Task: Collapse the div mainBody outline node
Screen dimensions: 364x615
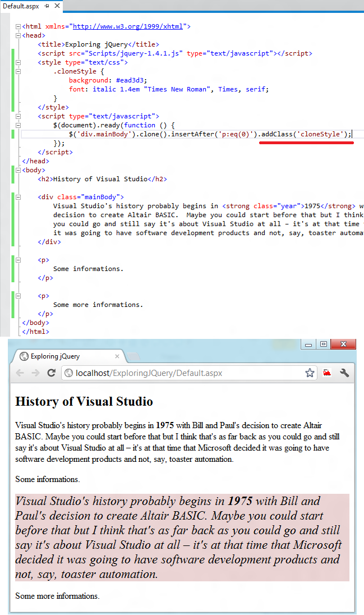Action: point(18,198)
